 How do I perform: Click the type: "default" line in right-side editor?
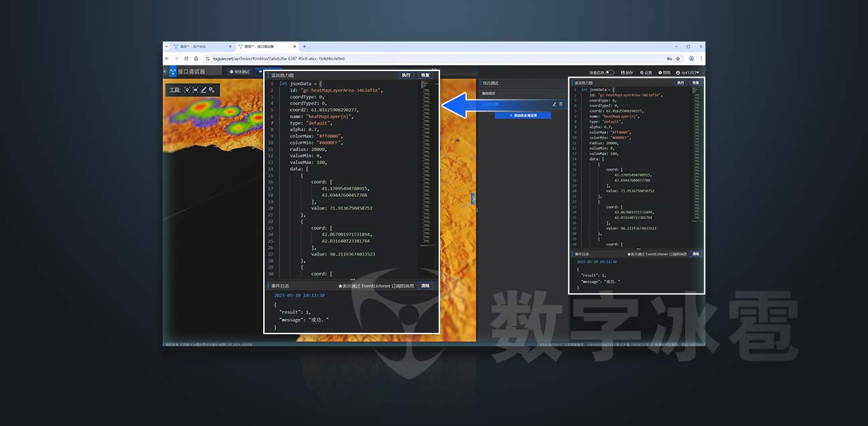pyautogui.click(x=606, y=121)
